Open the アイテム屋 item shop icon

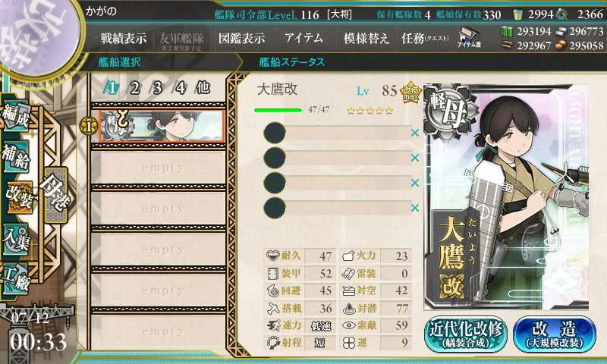(x=469, y=37)
